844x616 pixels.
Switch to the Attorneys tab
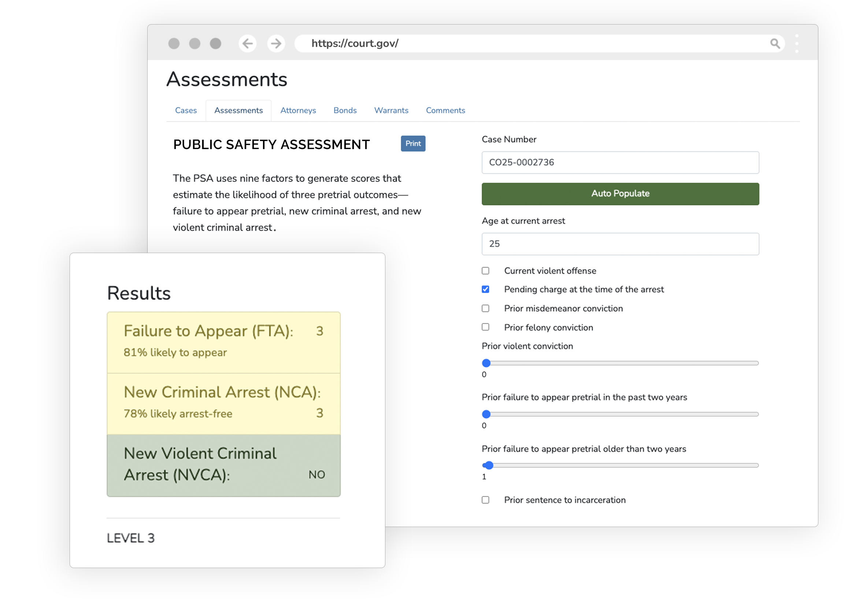pyautogui.click(x=298, y=110)
